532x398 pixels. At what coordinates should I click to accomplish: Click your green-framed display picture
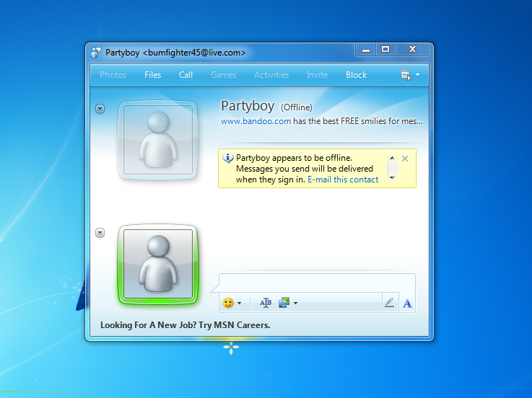pyautogui.click(x=158, y=264)
